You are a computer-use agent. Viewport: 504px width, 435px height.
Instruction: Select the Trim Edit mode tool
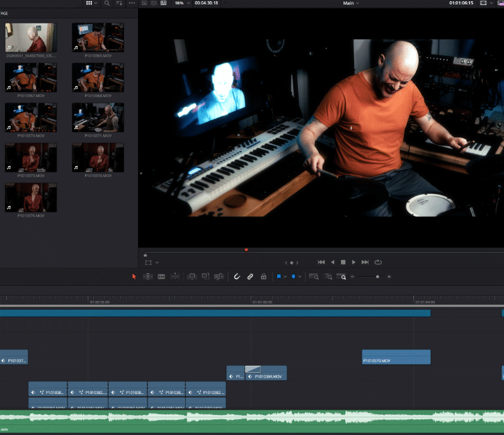click(x=147, y=276)
